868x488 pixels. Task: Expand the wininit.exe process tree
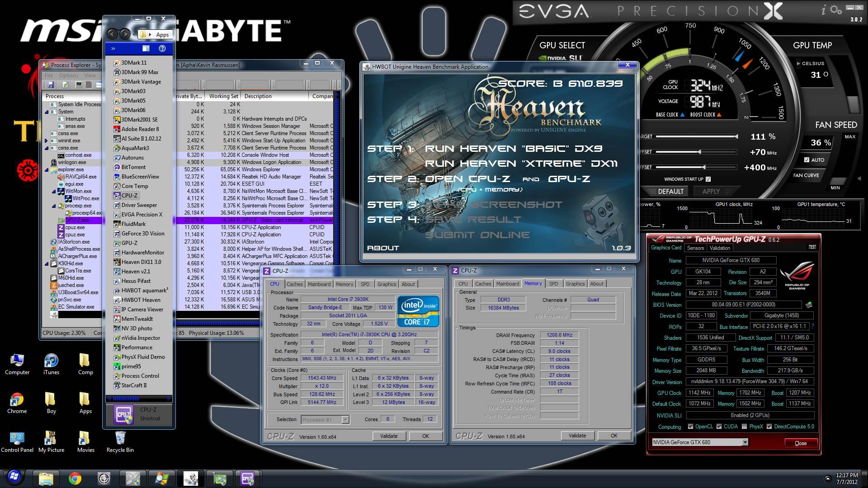tap(47, 141)
